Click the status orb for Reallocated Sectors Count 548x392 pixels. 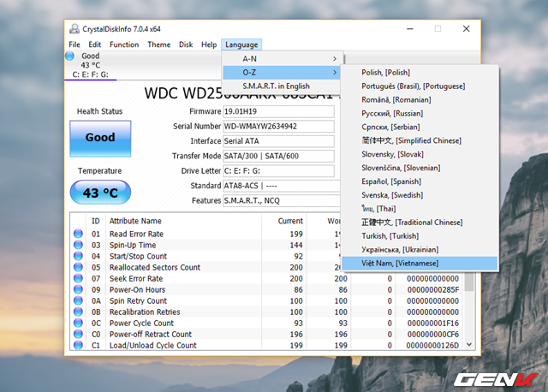(78, 267)
